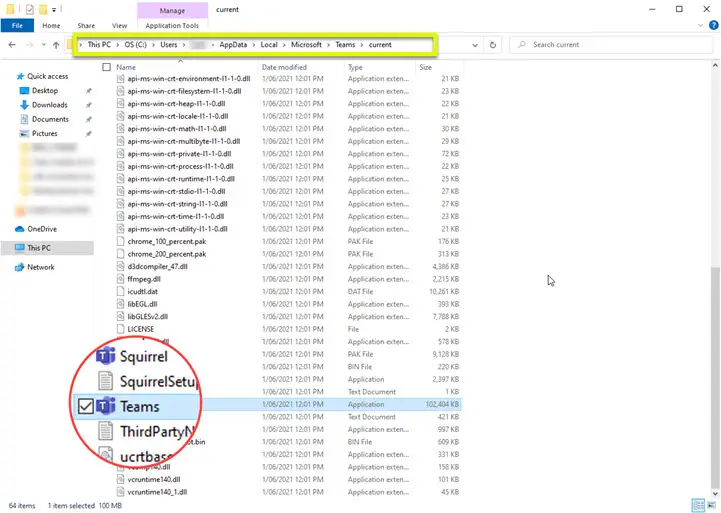Click the 102,404 KB size cell
This screenshot has height=513, width=721.
click(x=442, y=405)
